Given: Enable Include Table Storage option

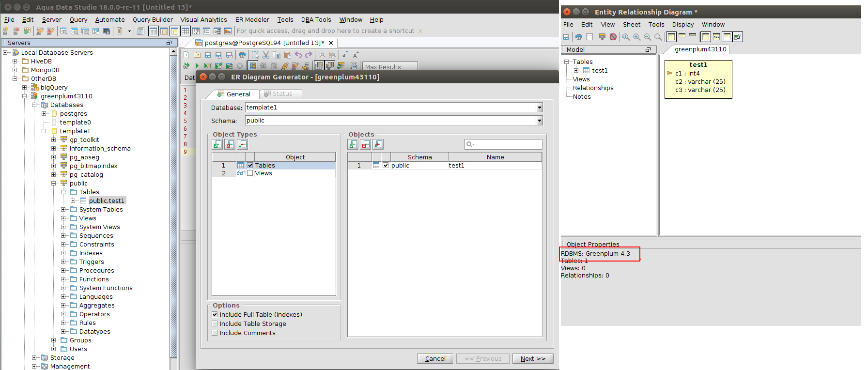Looking at the screenshot, I should [x=215, y=324].
